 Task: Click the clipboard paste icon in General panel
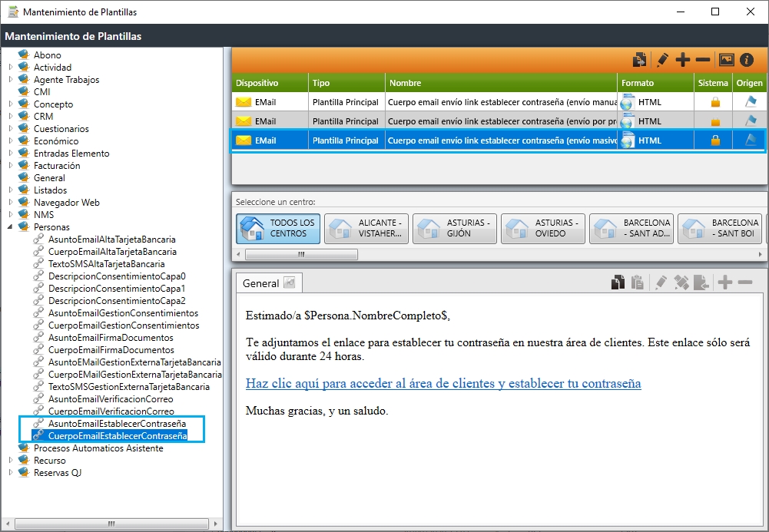coord(638,283)
